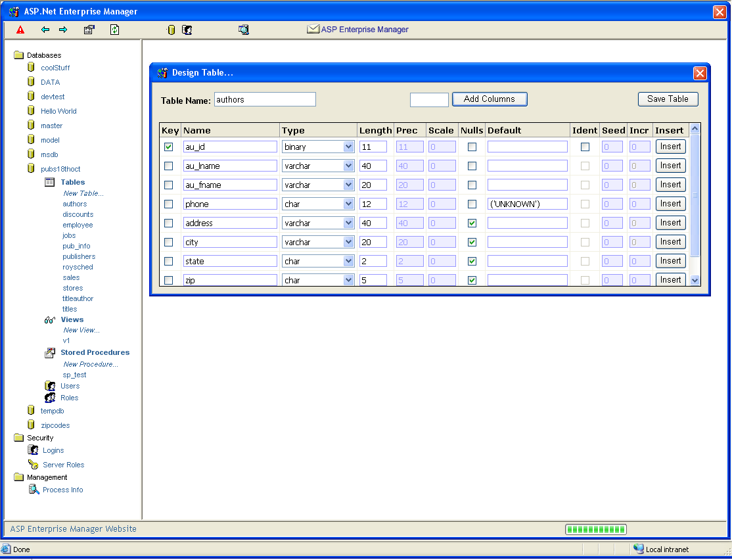Click the database cylinder toolbar icon
This screenshot has width=732, height=560.
point(171,30)
